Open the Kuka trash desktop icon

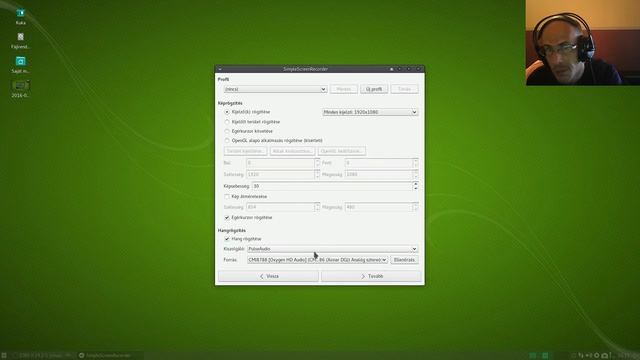tap(20, 16)
